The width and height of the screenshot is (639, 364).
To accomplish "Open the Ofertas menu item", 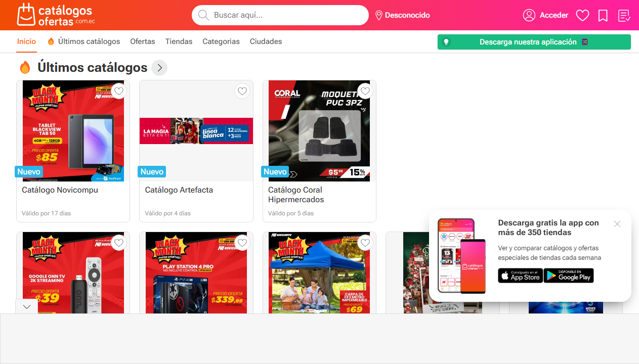I will 142,41.
